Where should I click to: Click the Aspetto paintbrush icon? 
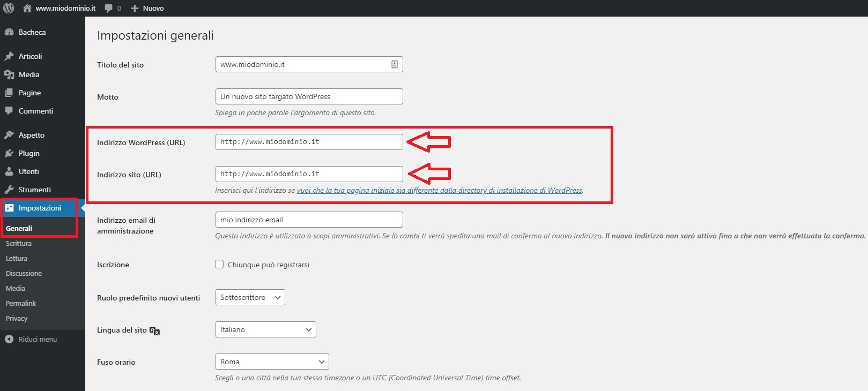coord(9,135)
